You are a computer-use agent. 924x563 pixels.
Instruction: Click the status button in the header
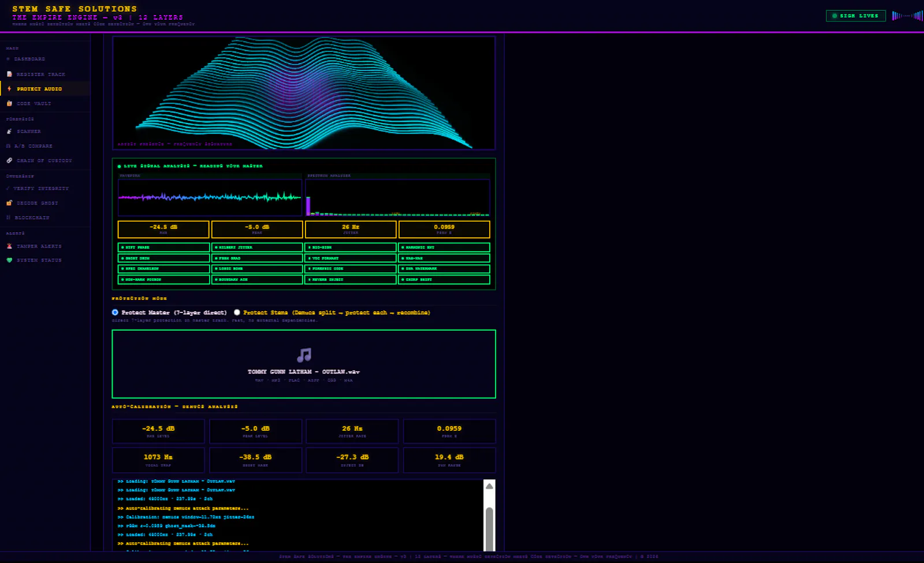(x=856, y=16)
